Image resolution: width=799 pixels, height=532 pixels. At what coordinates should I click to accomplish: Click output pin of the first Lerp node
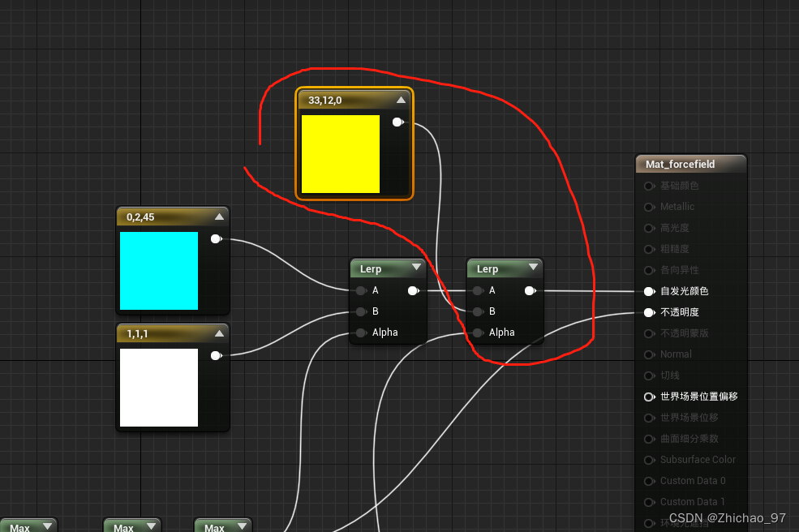[413, 290]
